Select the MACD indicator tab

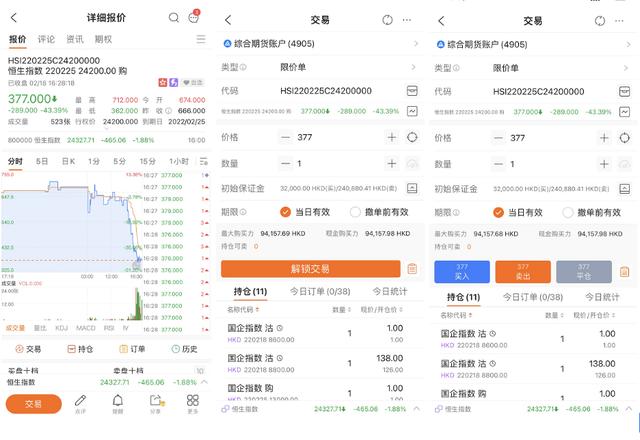(x=86, y=328)
